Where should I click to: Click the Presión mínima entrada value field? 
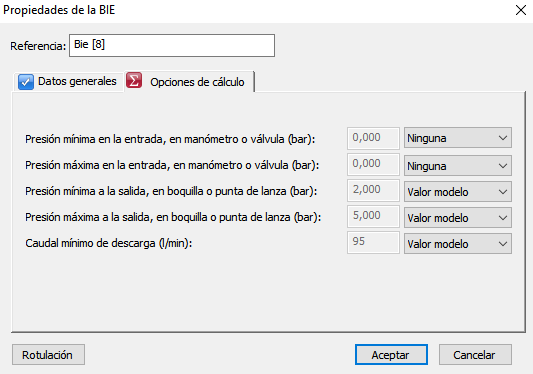(x=373, y=138)
